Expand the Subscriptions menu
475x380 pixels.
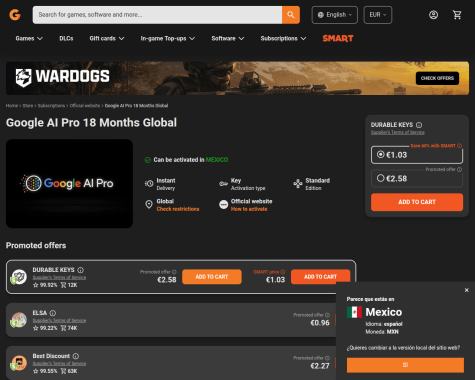click(x=283, y=39)
